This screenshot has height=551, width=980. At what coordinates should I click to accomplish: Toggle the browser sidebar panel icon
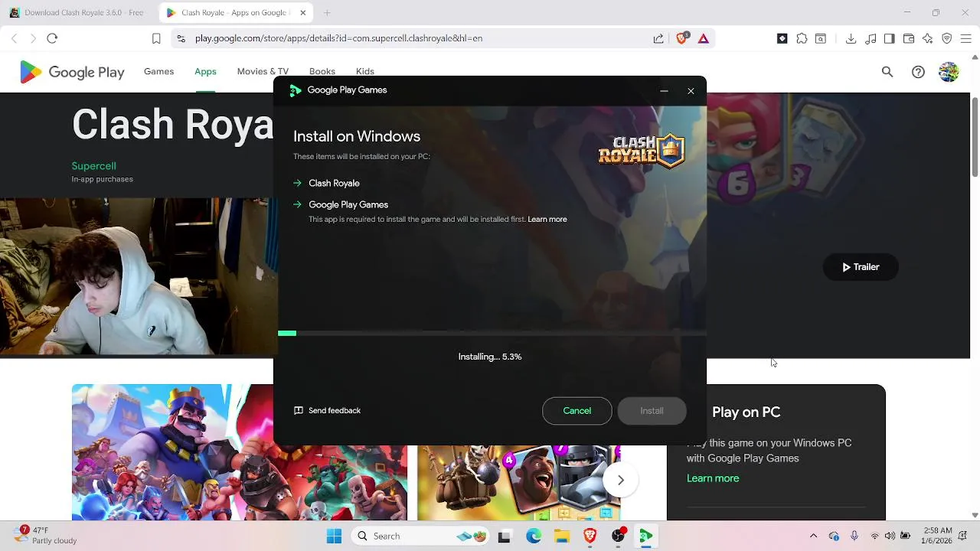click(889, 38)
